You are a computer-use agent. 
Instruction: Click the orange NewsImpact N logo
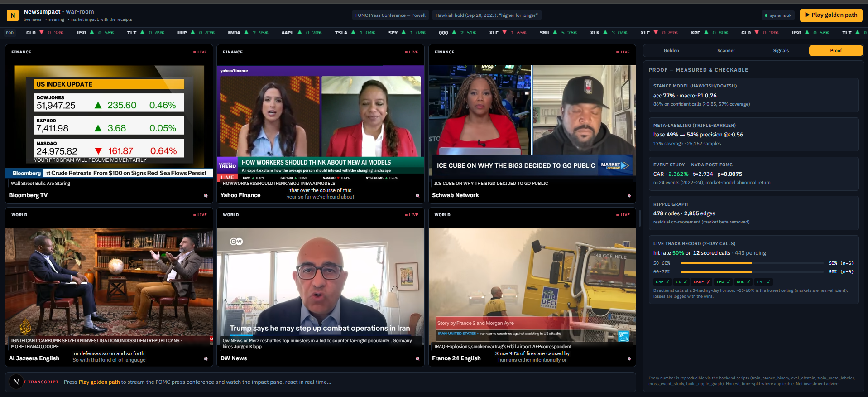point(13,15)
